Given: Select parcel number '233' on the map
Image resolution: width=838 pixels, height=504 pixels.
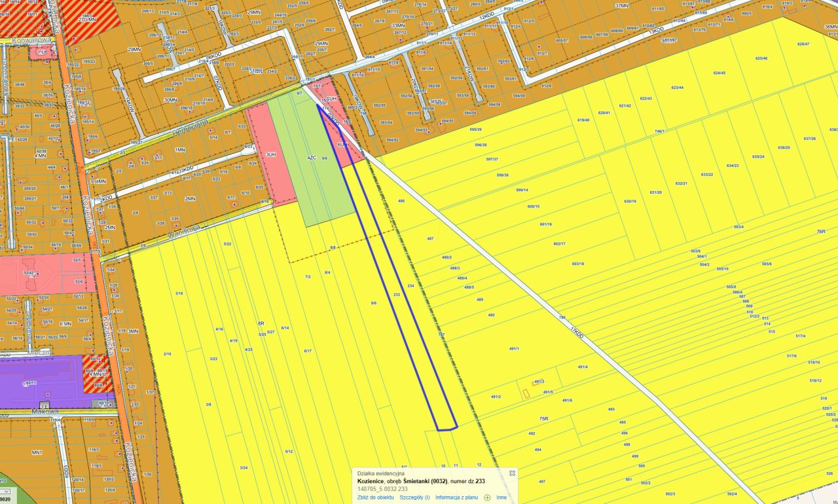Looking at the screenshot, I should [x=397, y=295].
